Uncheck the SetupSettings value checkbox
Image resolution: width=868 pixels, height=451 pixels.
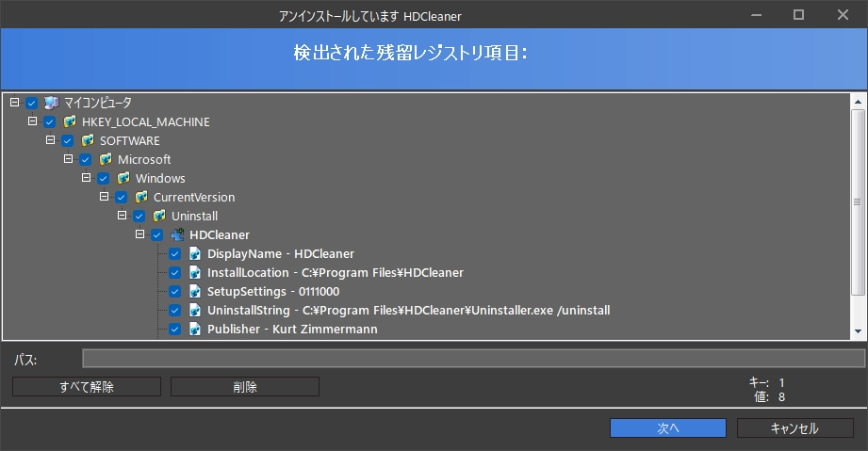175,291
